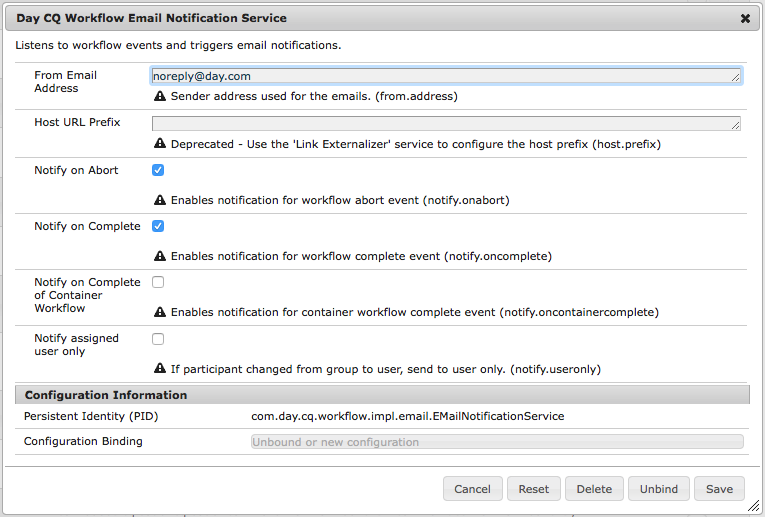Reset the configuration form
The image size is (765, 517).
click(534, 489)
